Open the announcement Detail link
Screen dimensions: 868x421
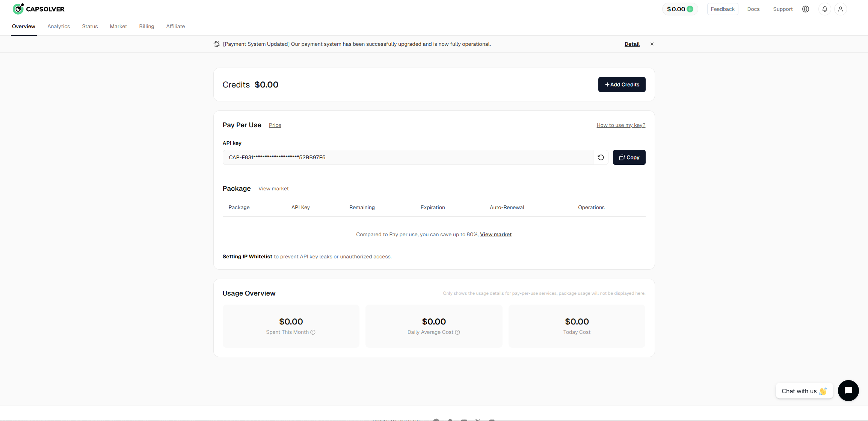pyautogui.click(x=632, y=44)
